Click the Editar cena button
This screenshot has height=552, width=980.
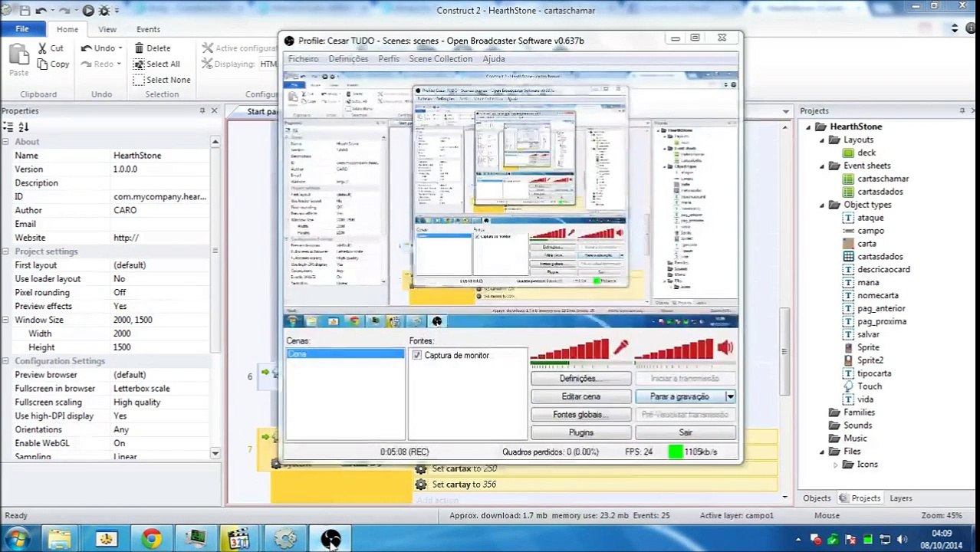pos(580,396)
